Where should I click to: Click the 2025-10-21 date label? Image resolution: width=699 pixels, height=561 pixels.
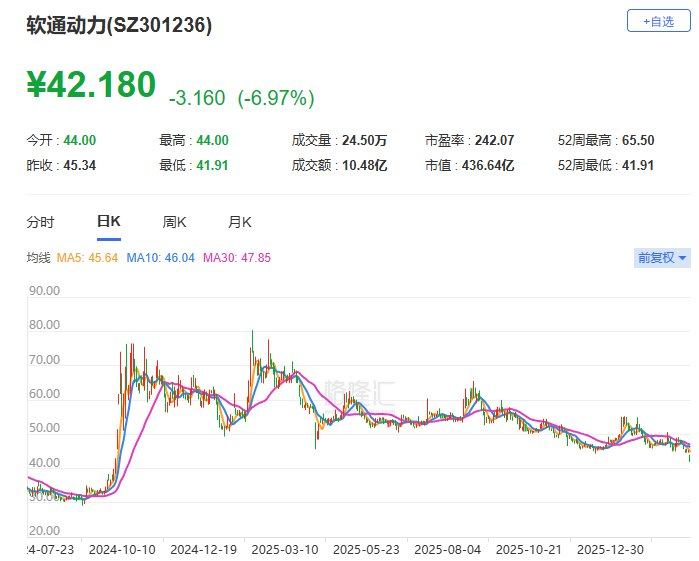click(529, 550)
